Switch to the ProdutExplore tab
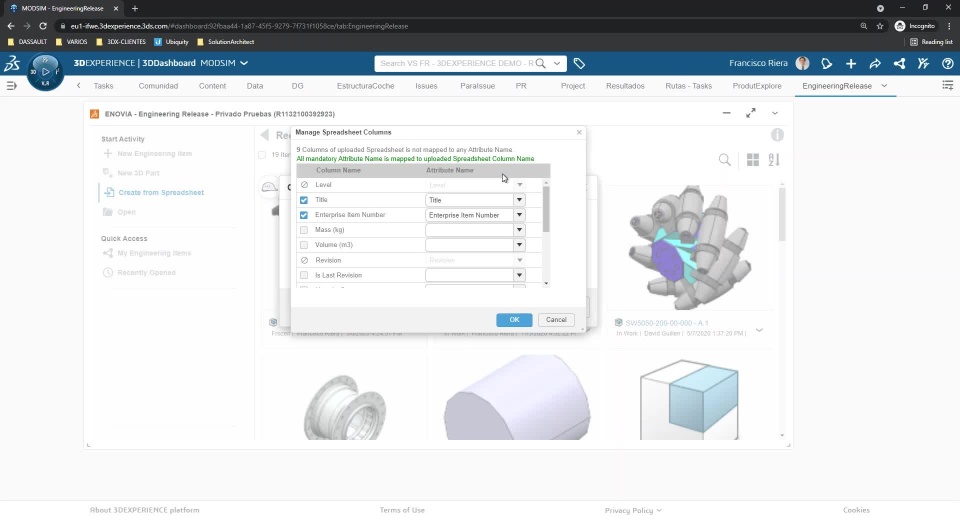The width and height of the screenshot is (960, 520). [757, 86]
